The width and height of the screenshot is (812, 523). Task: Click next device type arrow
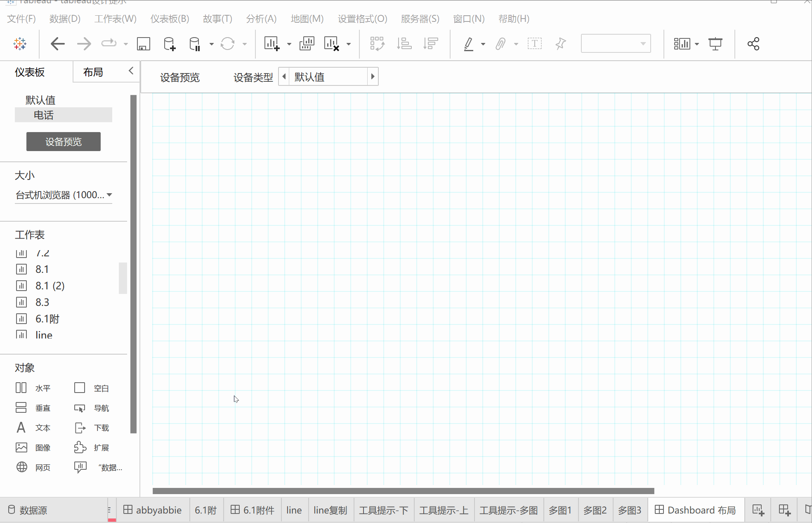pos(373,76)
